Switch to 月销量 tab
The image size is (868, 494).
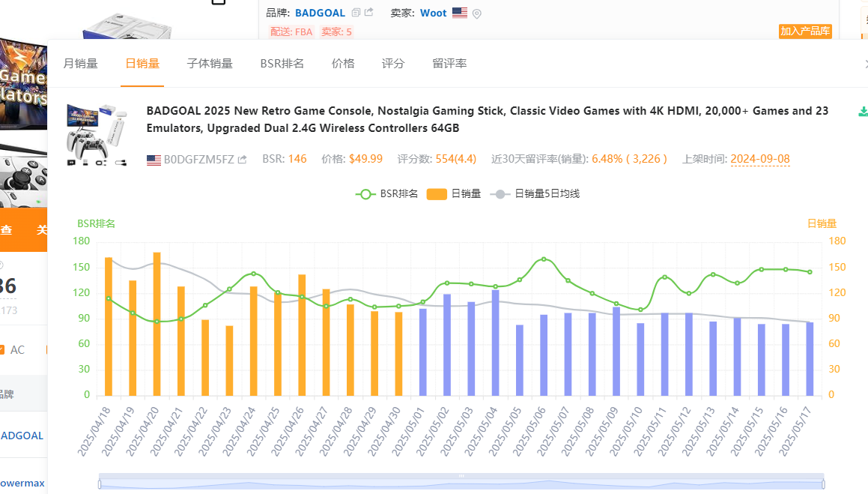pyautogui.click(x=80, y=64)
